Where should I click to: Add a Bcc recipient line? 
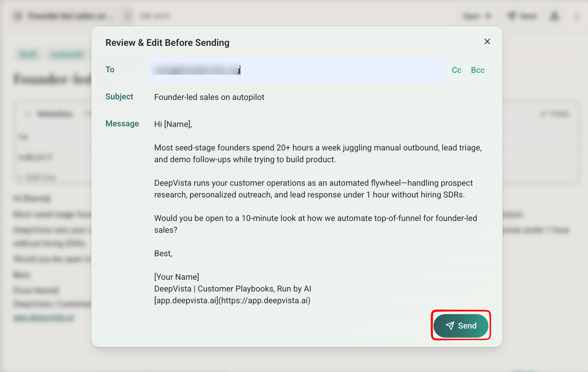(478, 70)
